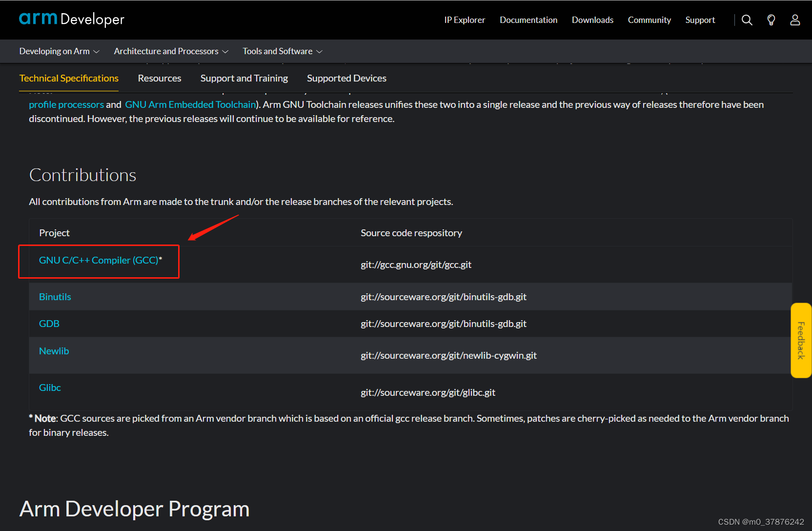Click the Arm Developer Program heading
Image resolution: width=812 pixels, height=531 pixels.
click(135, 509)
